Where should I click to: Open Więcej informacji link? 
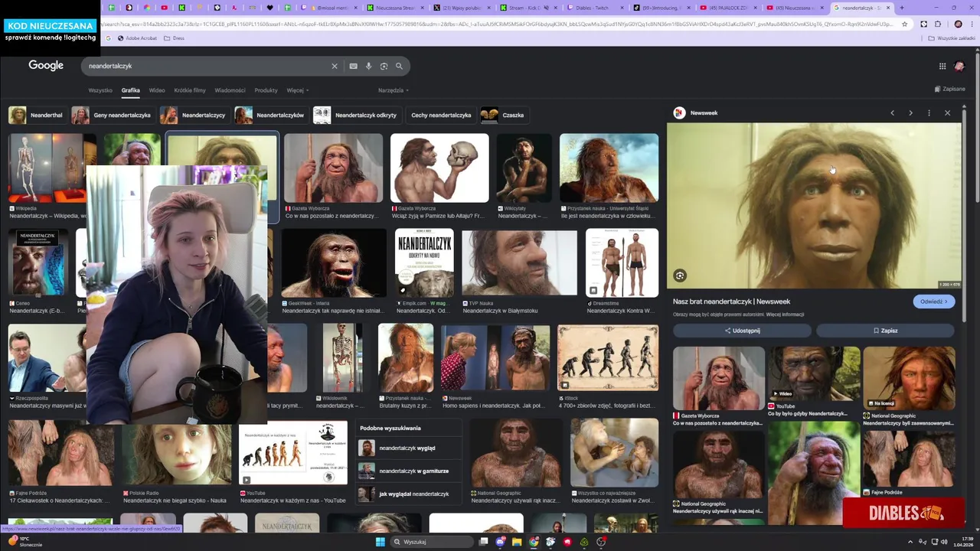click(785, 315)
